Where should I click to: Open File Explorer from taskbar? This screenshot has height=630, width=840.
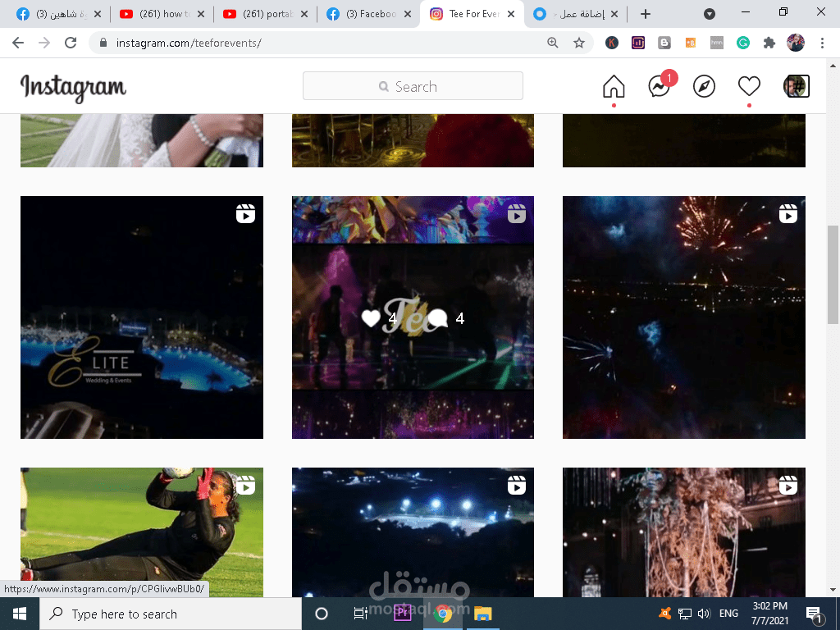click(x=482, y=614)
